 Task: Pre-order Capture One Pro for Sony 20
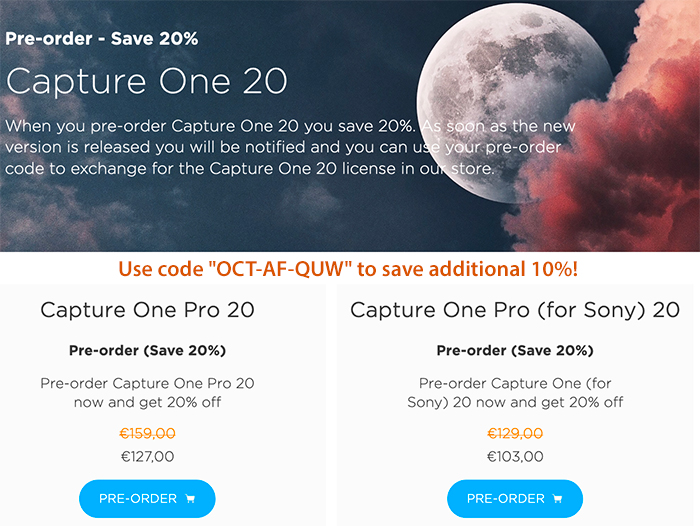[515, 499]
